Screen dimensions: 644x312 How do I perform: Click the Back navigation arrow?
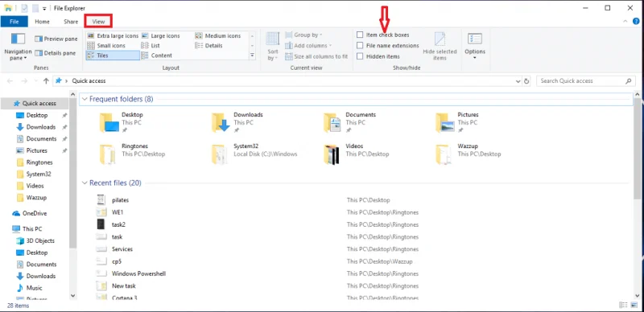10,81
